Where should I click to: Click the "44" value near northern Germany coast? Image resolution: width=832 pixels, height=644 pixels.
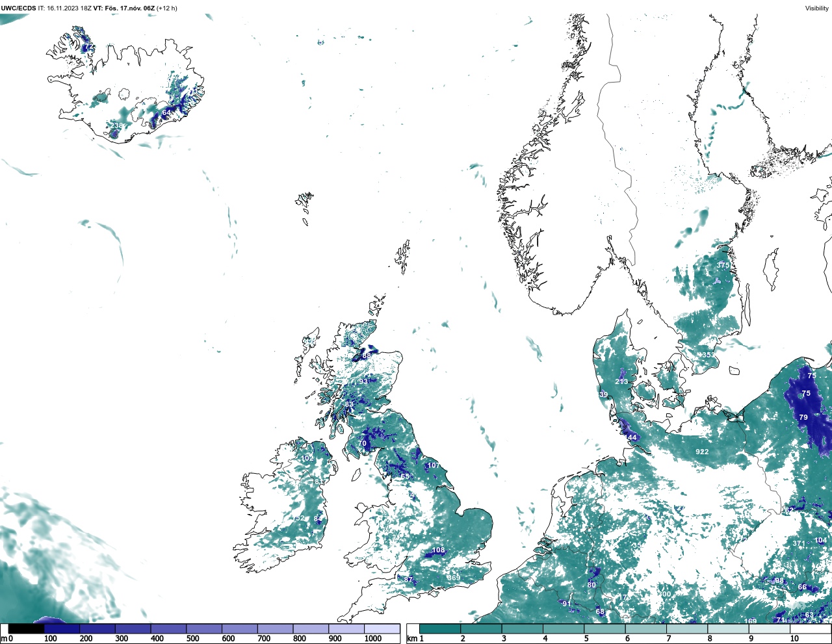point(632,438)
